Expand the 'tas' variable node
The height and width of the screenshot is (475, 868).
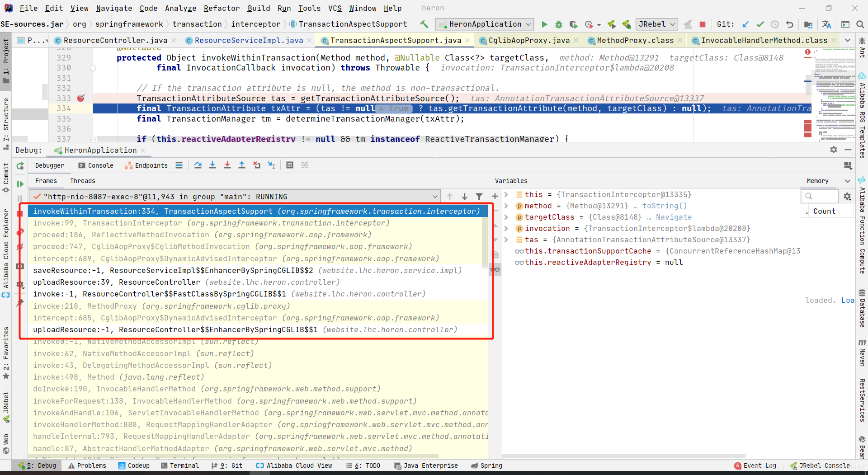click(507, 240)
